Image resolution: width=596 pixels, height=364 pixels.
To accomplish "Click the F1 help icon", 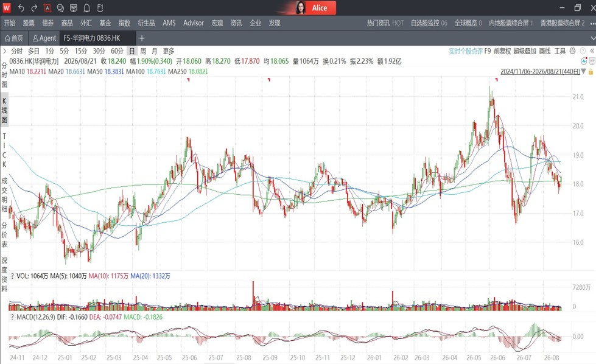I will pos(100,7).
